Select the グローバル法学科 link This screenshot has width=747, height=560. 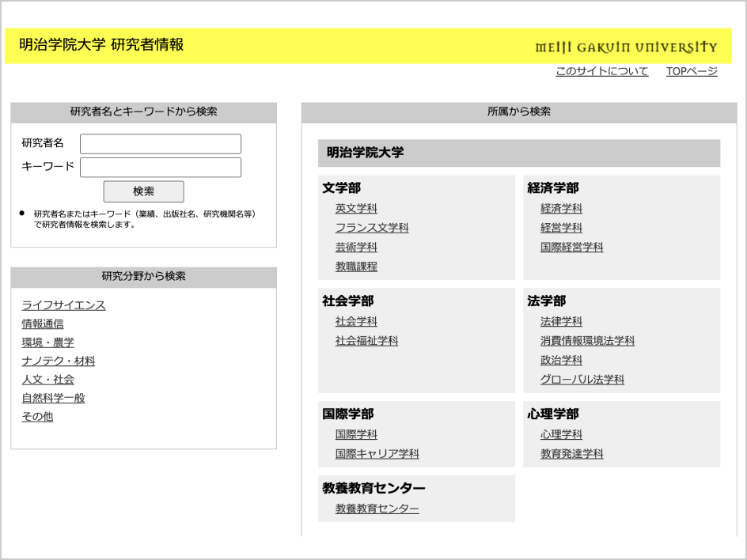click(582, 380)
